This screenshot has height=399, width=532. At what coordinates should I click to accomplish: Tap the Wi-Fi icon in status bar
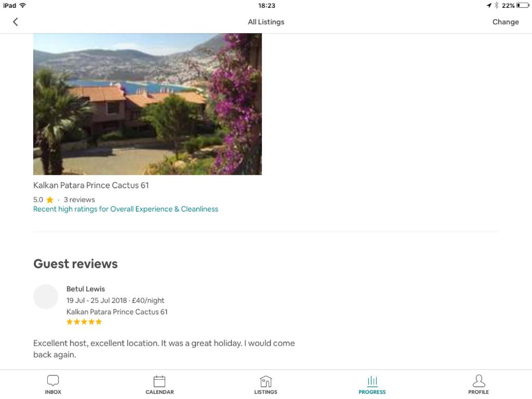tap(23, 5)
